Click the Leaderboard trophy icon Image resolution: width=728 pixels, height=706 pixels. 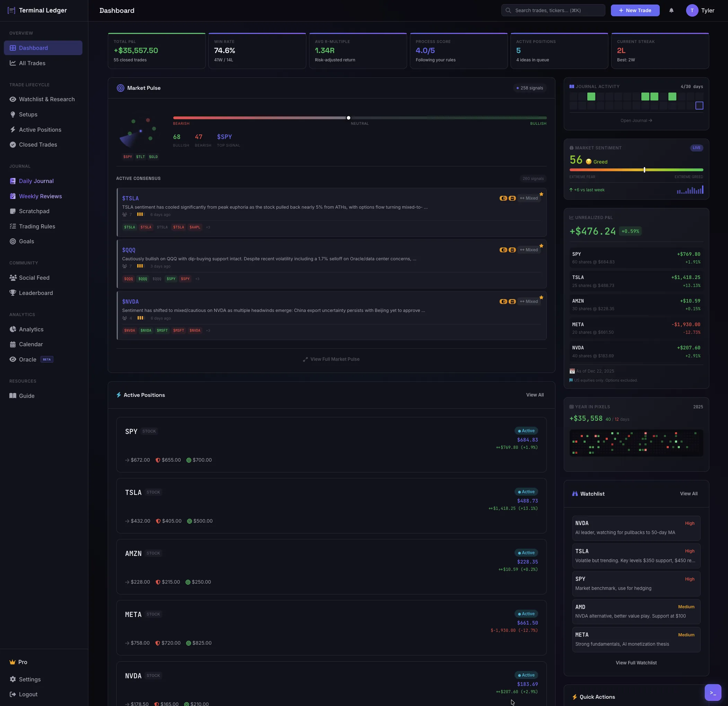pyautogui.click(x=12, y=293)
